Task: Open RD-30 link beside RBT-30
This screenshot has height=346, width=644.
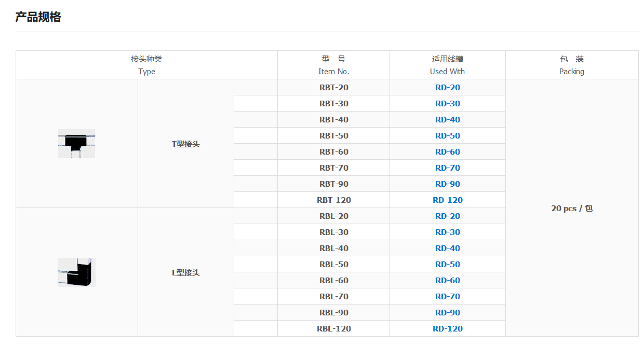Action: point(448,104)
